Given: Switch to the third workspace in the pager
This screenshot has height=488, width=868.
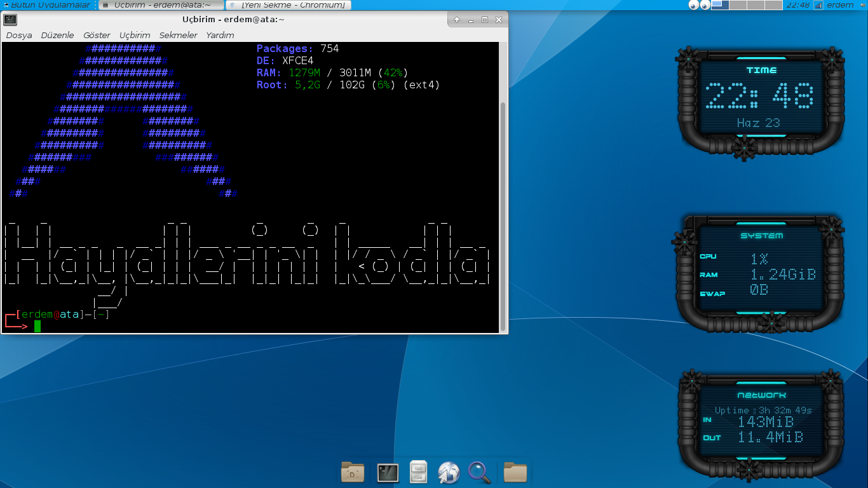Looking at the screenshot, I should click(756, 4).
